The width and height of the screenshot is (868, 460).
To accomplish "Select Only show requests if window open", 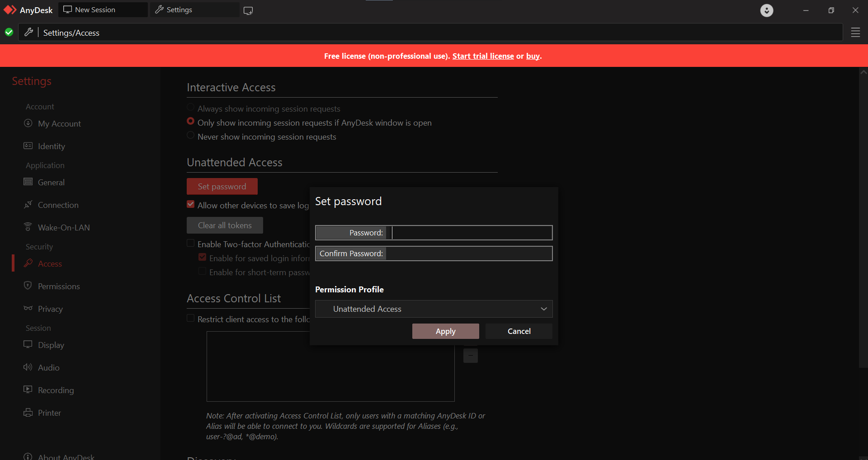I will click(x=191, y=122).
